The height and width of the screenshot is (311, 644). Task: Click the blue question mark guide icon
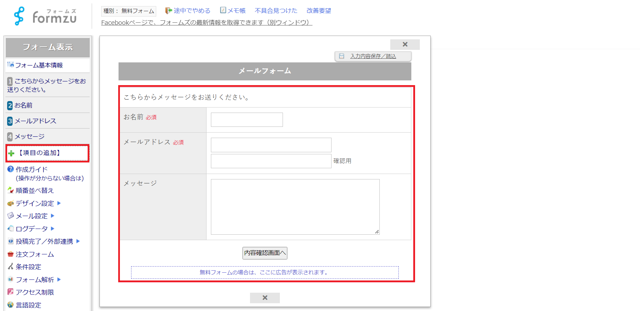click(x=11, y=169)
